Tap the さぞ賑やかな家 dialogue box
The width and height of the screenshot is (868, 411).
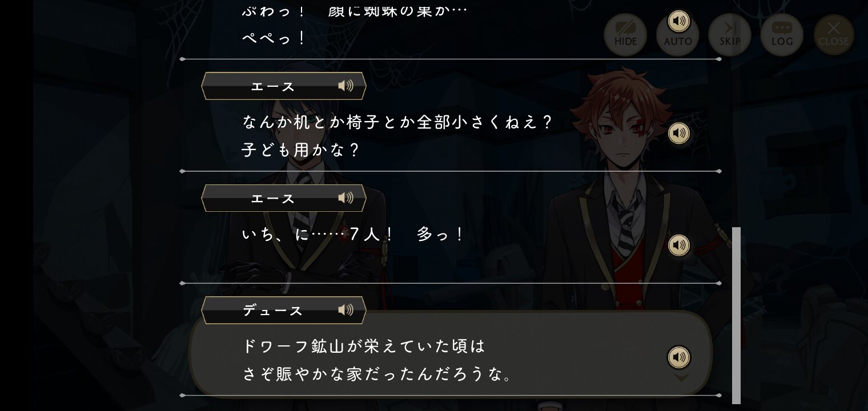click(x=450, y=354)
